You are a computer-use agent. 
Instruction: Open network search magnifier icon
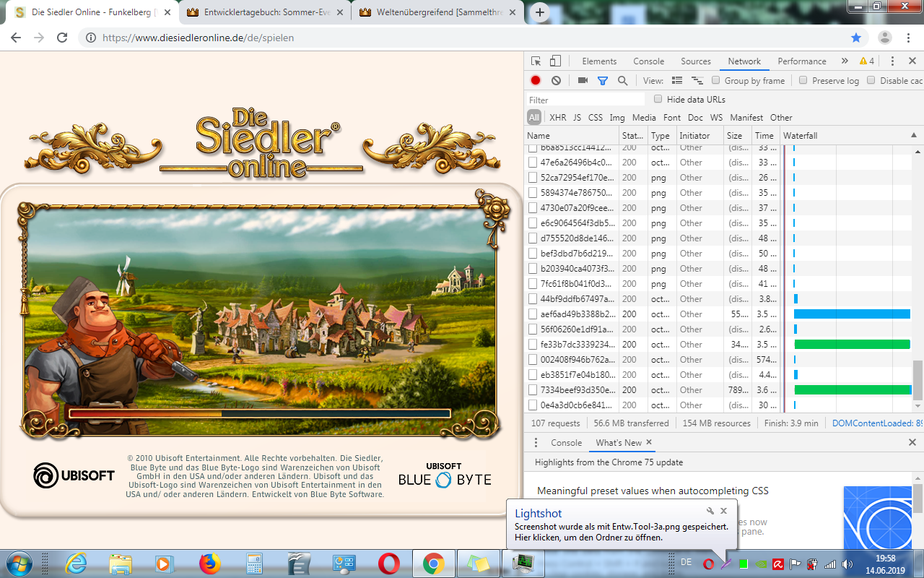point(622,81)
